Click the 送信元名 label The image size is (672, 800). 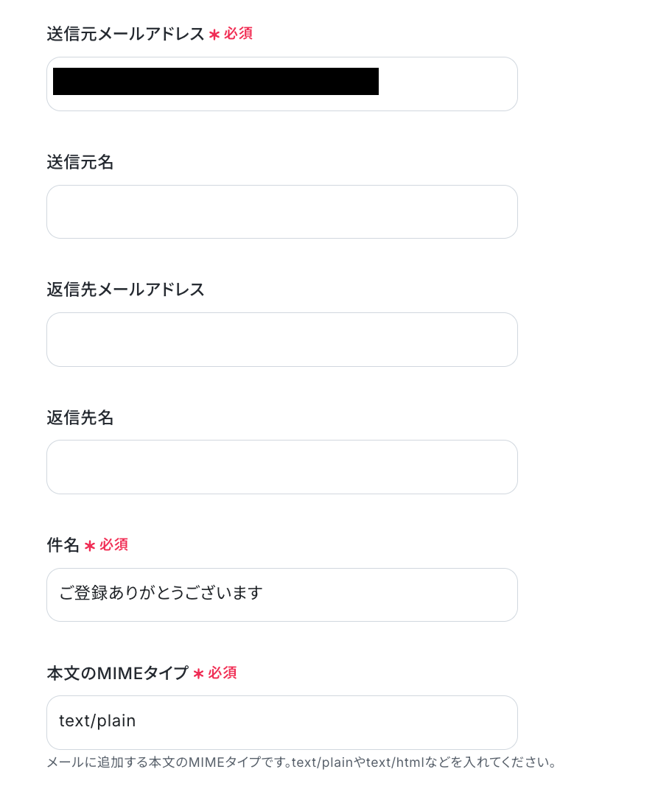(80, 162)
